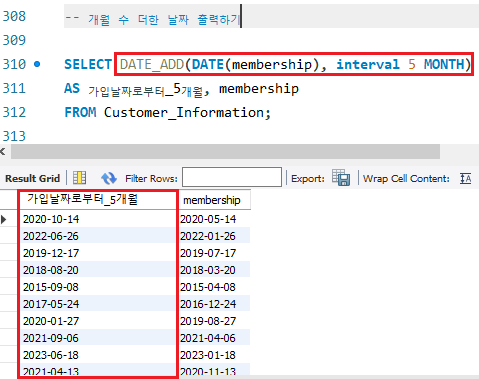Click the interval keyword in the query
479x379 pixels.
point(368,64)
